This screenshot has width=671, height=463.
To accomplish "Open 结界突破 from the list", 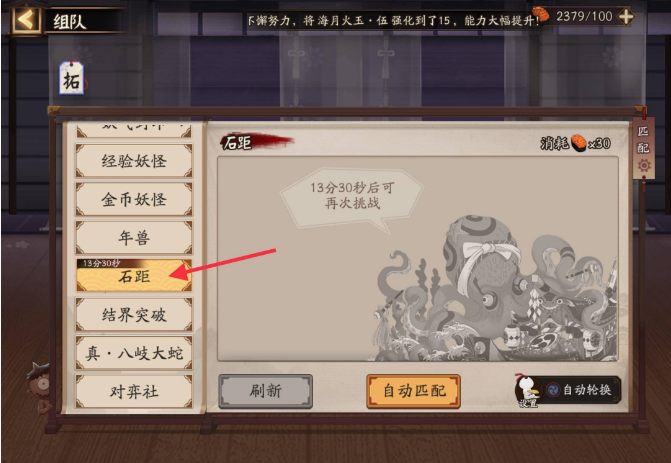I will click(134, 315).
